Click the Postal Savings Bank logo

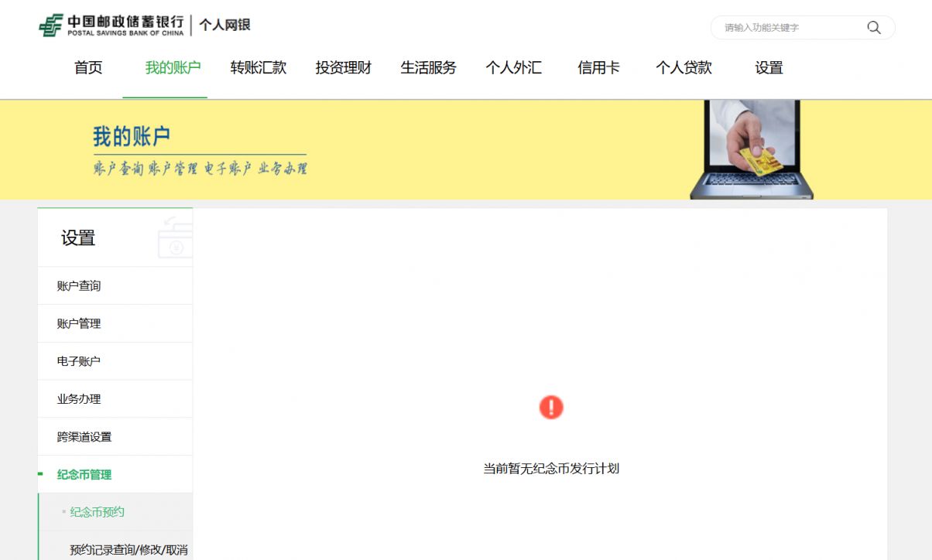[111, 26]
